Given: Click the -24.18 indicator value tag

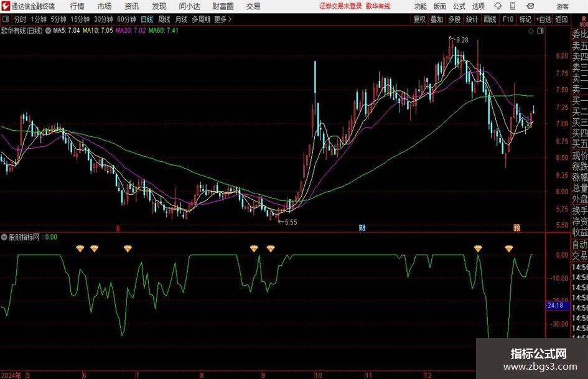Looking at the screenshot, I should (x=556, y=306).
